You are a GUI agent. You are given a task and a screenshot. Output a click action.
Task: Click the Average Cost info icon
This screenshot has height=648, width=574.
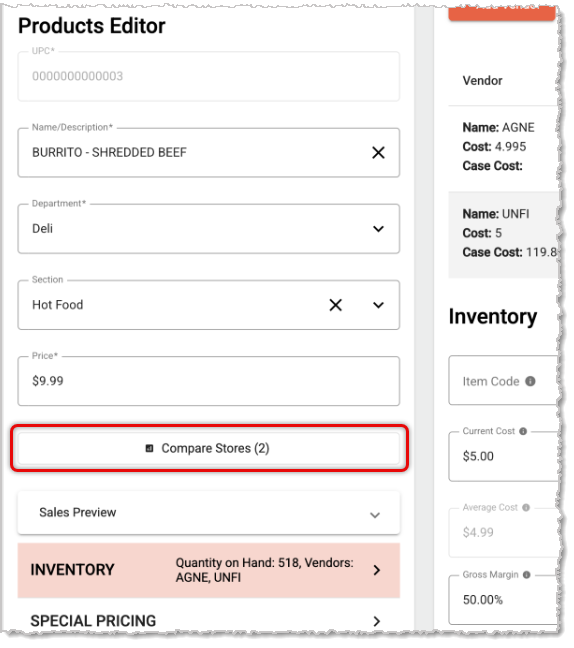[x=526, y=507]
